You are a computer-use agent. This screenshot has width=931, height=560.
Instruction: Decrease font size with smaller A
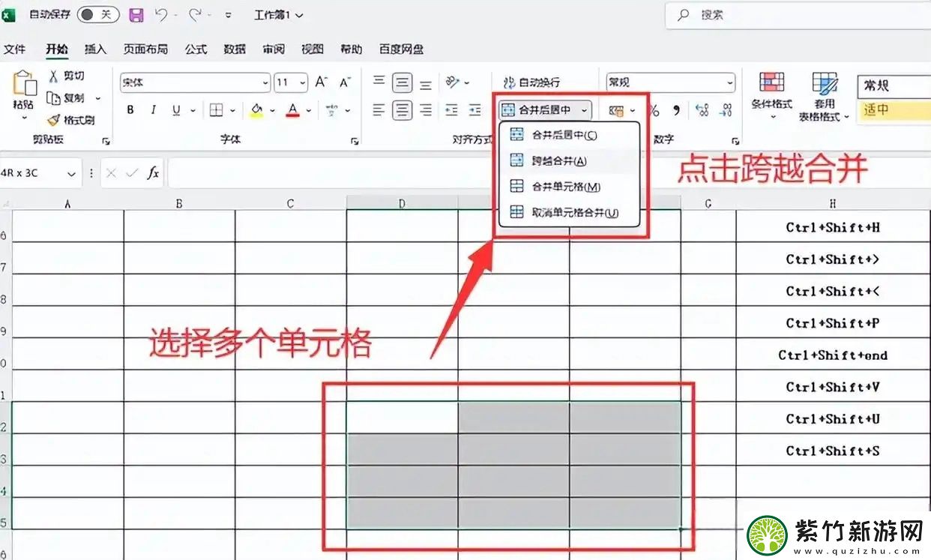[x=345, y=82]
